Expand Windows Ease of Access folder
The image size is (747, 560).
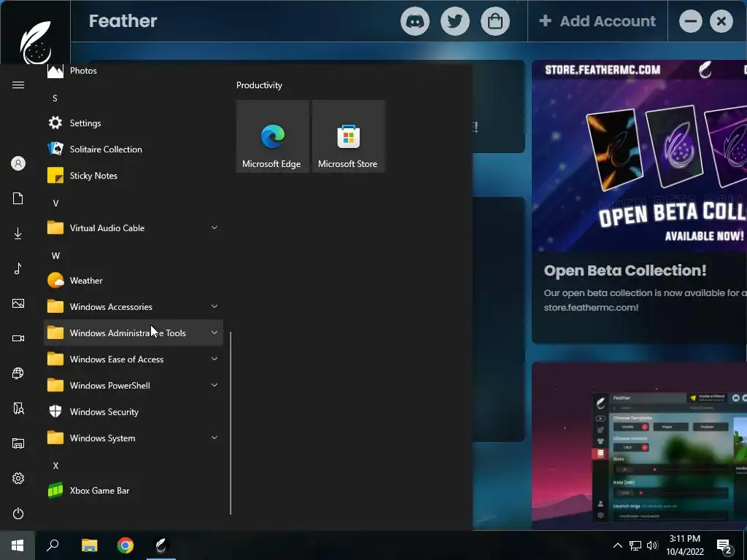pos(133,359)
